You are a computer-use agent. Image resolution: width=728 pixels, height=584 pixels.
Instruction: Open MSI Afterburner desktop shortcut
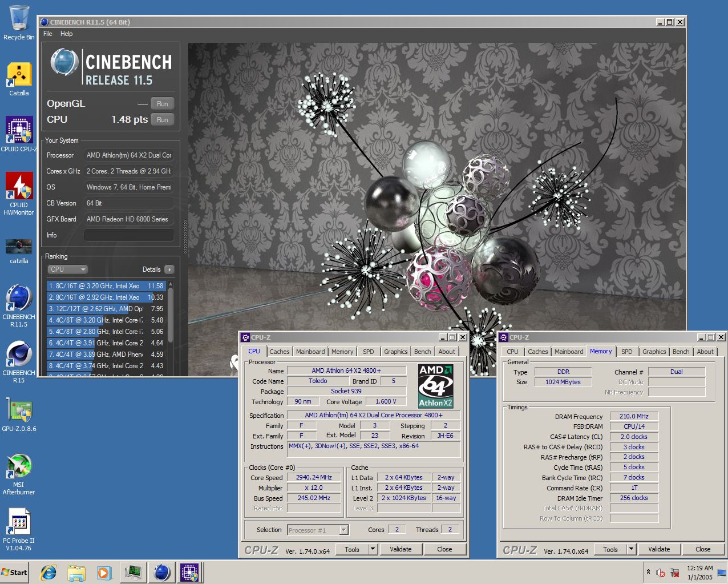click(x=19, y=474)
